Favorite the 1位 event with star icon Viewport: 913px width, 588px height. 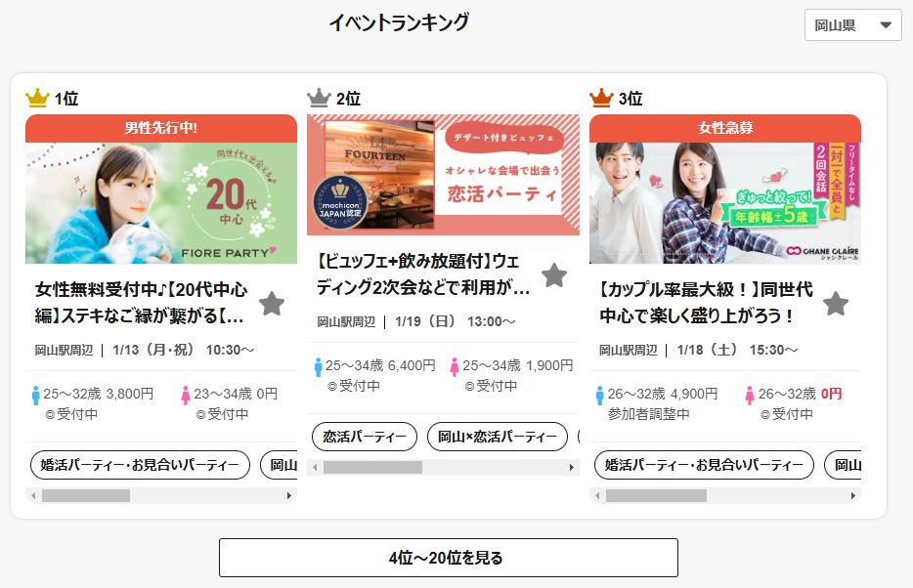[272, 303]
